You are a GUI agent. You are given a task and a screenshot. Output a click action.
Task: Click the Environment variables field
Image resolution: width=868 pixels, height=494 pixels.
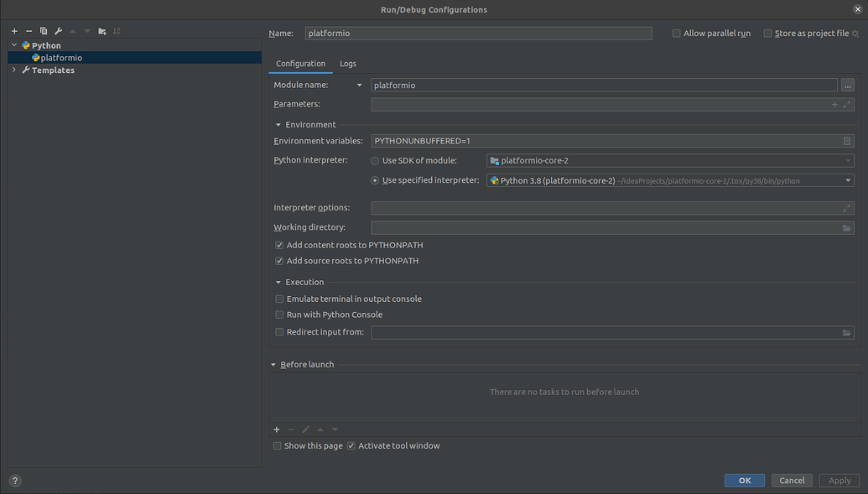click(x=612, y=141)
